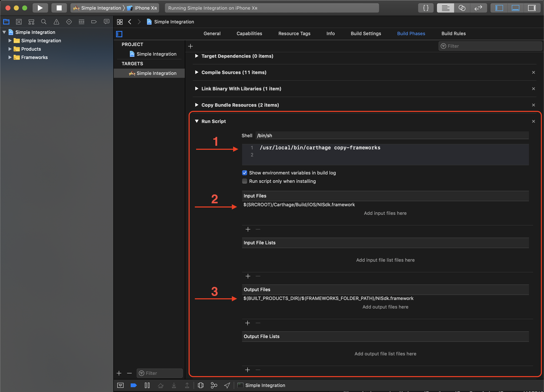This screenshot has width=544, height=392.
Task: Toggle the Navigator panel visibility
Action: pos(499,8)
